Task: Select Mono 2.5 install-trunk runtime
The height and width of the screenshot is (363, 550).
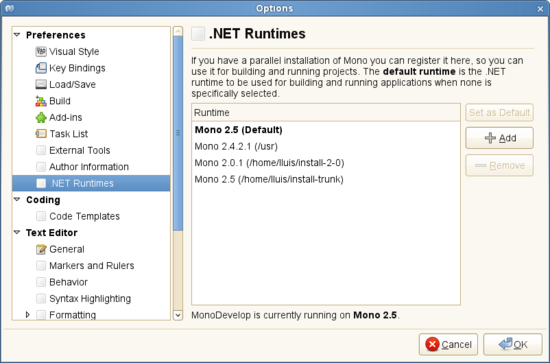Action: click(326, 180)
